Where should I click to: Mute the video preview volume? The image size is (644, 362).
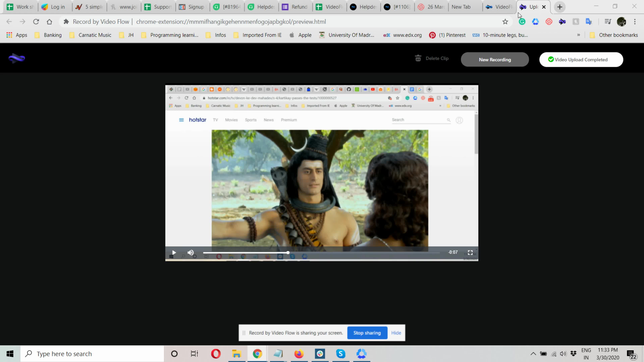tap(191, 253)
